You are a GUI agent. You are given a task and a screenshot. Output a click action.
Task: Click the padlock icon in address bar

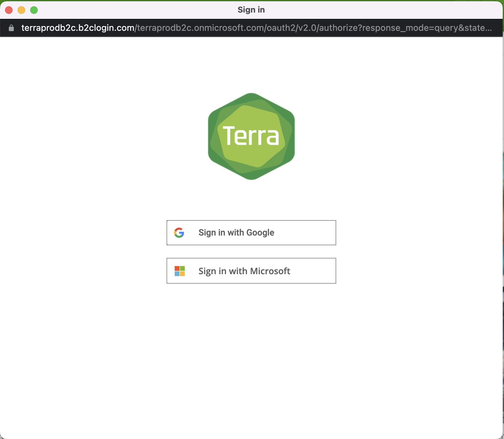point(11,28)
